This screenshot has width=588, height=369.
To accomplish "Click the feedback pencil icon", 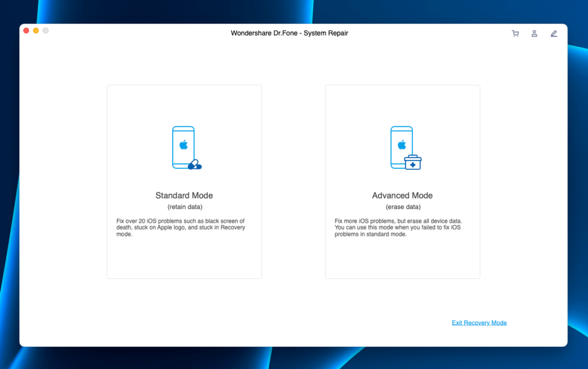I will point(554,34).
